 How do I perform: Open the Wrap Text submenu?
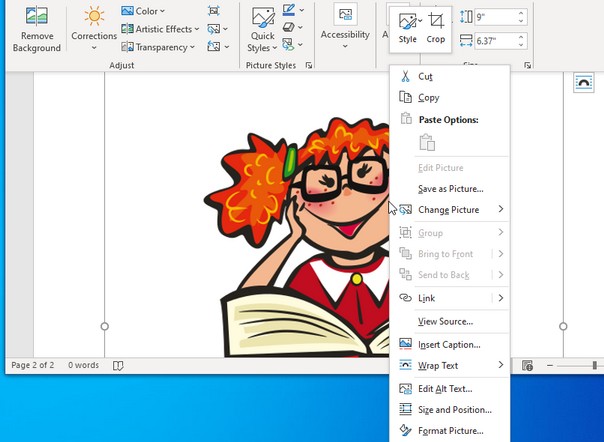pyautogui.click(x=450, y=365)
